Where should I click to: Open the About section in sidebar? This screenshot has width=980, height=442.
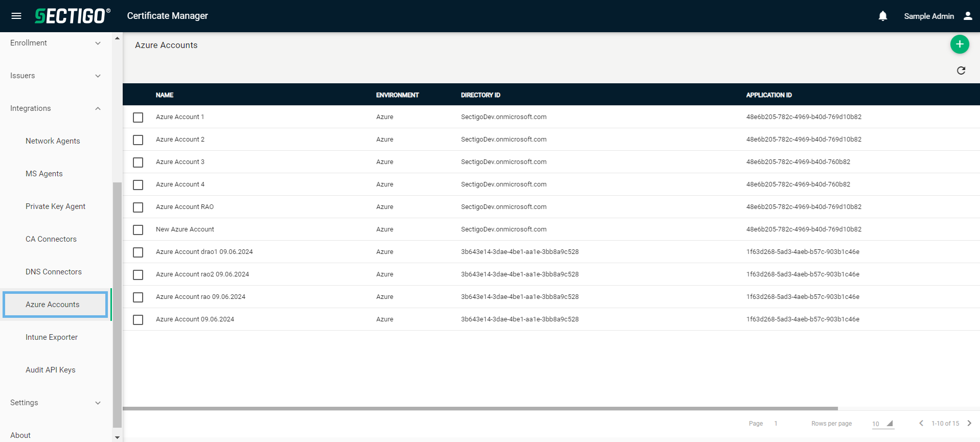(x=20, y=435)
